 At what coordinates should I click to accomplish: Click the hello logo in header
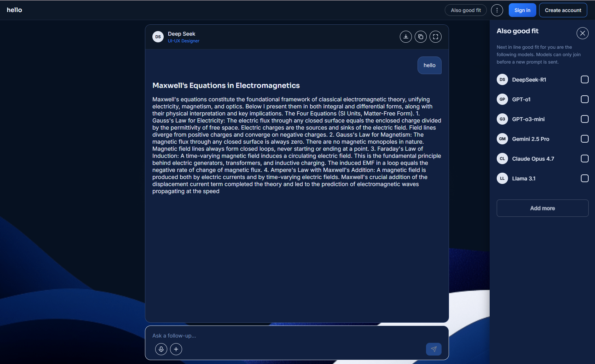tap(14, 10)
